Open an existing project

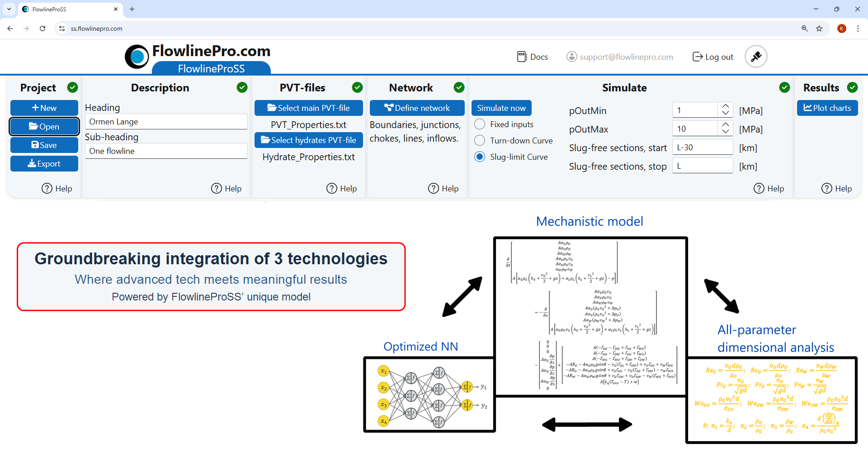pyautogui.click(x=44, y=126)
